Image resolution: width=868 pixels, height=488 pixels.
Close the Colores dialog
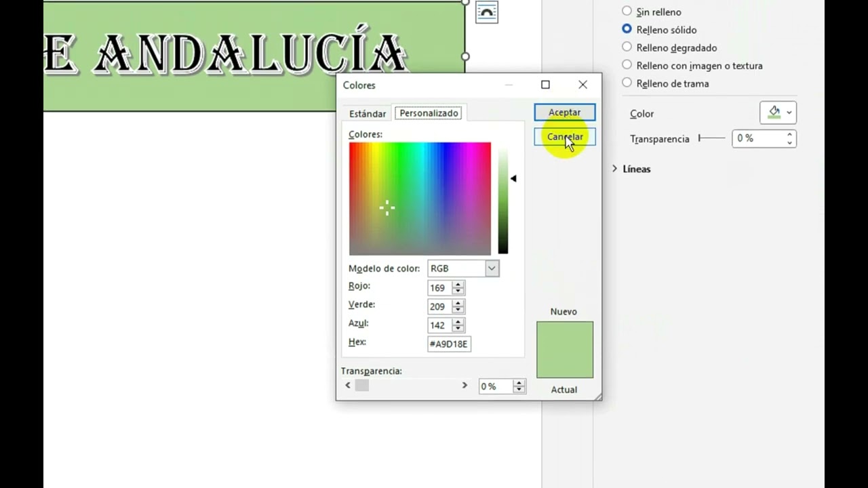click(x=583, y=85)
